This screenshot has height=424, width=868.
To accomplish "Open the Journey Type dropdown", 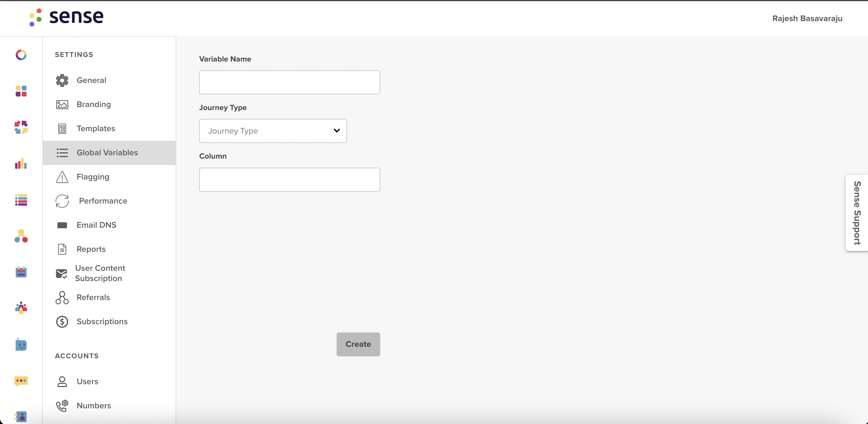I will [x=273, y=131].
